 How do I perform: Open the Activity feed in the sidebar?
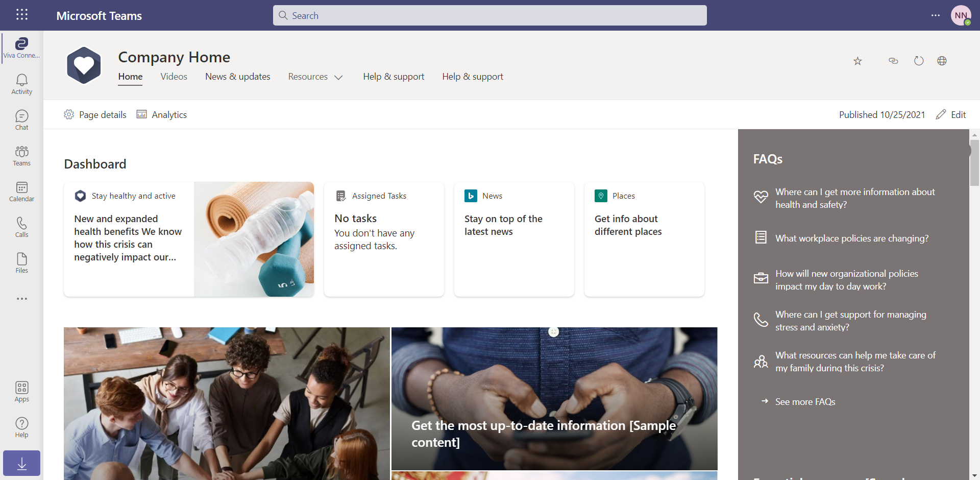(21, 84)
